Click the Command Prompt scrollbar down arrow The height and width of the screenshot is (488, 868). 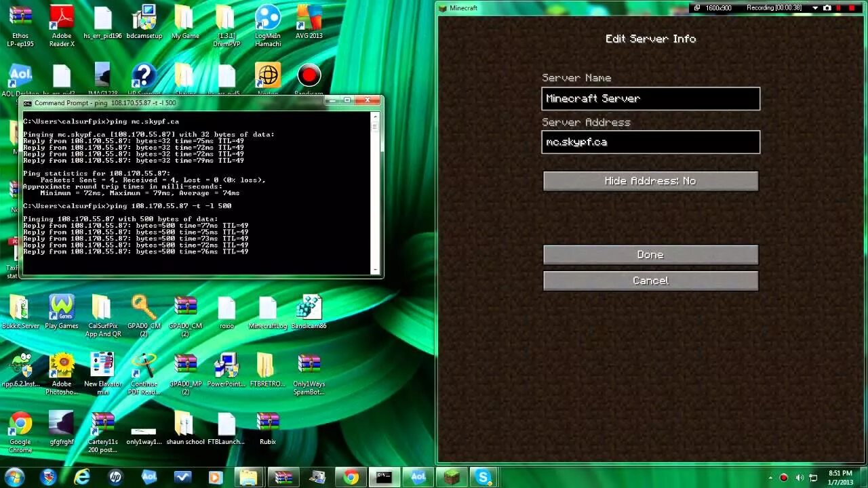(376, 270)
